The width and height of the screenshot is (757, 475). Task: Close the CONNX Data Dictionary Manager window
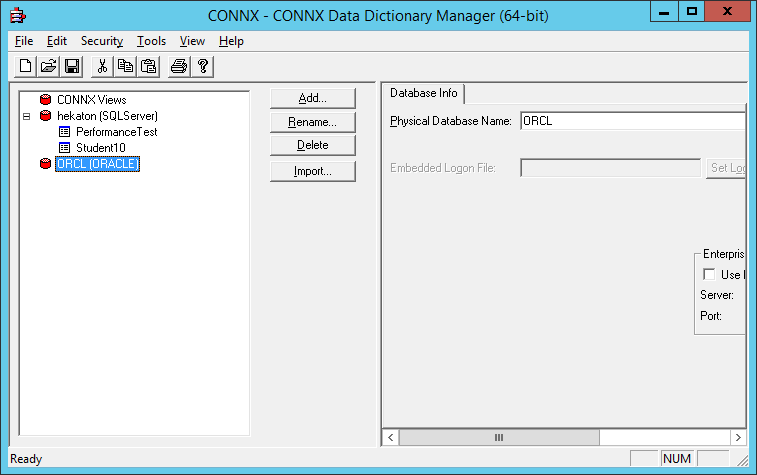727,12
